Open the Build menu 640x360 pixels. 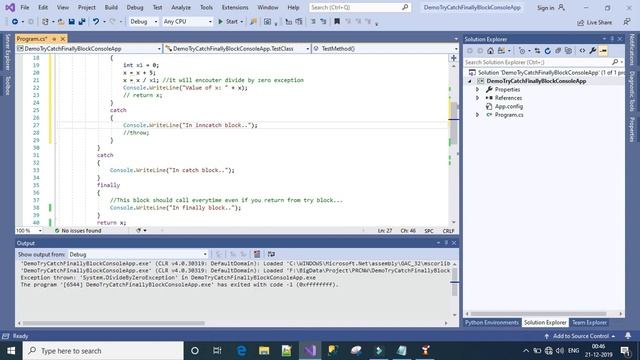(x=111, y=8)
